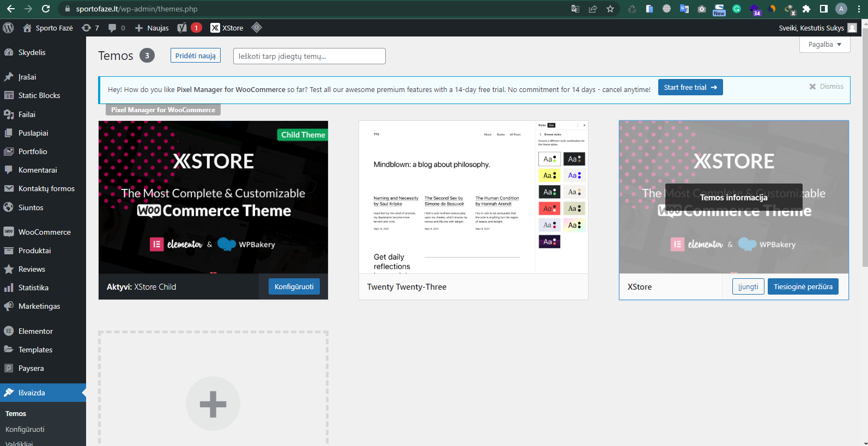Click the Portfolio icon in sidebar
This screenshot has width=868, height=446.
9,151
